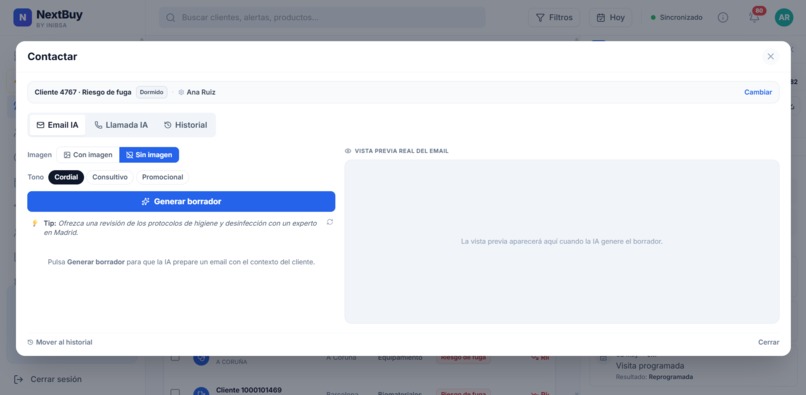Choose the Promocional tone
The width and height of the screenshot is (806, 395).
click(162, 177)
